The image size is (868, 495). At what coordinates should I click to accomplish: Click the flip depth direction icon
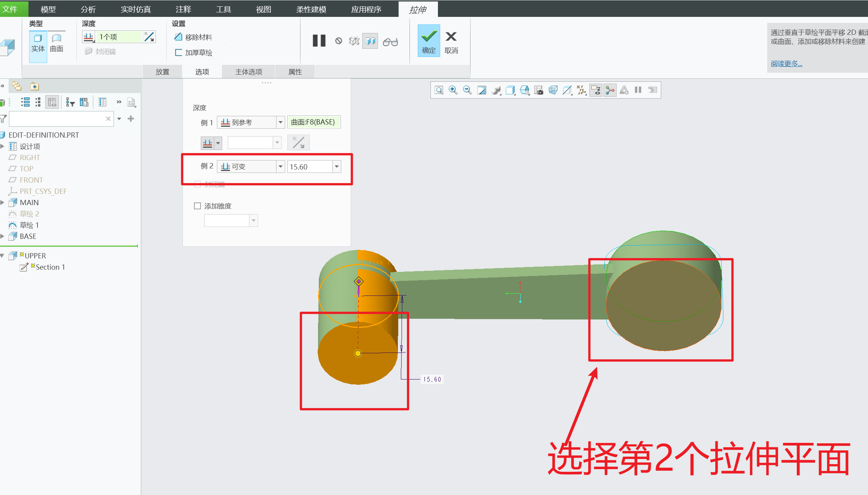tap(149, 37)
